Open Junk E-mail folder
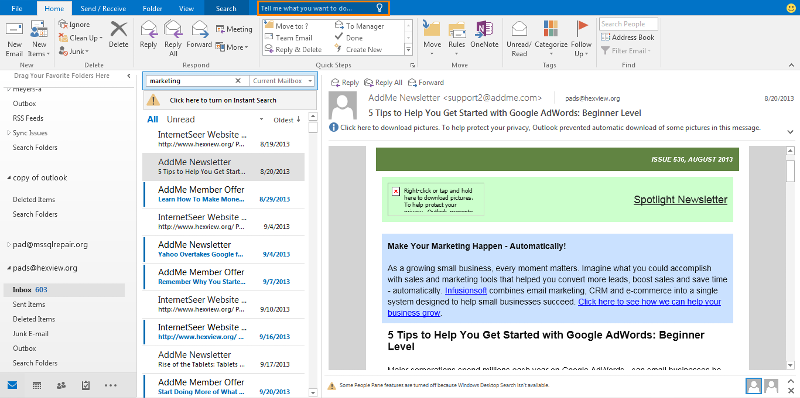The image size is (800, 398). (x=30, y=334)
